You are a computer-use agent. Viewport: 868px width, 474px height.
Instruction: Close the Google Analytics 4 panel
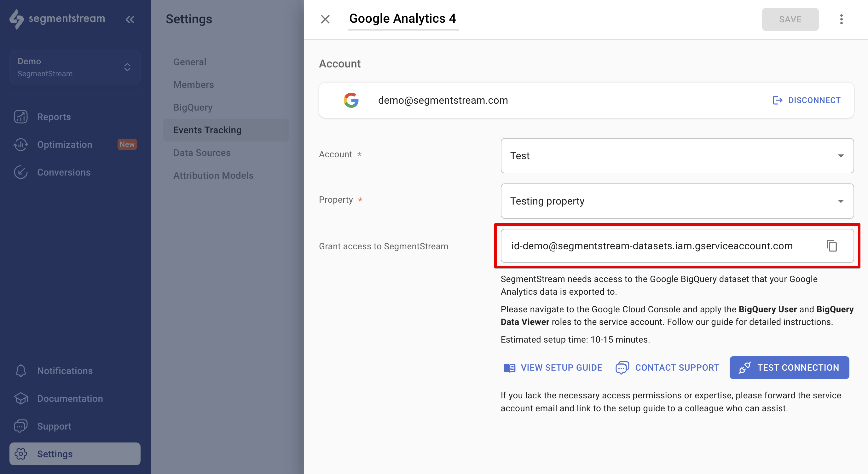click(x=325, y=19)
